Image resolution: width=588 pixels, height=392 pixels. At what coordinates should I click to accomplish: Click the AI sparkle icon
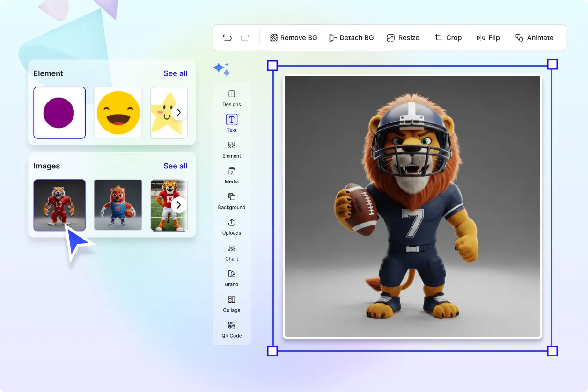(222, 69)
